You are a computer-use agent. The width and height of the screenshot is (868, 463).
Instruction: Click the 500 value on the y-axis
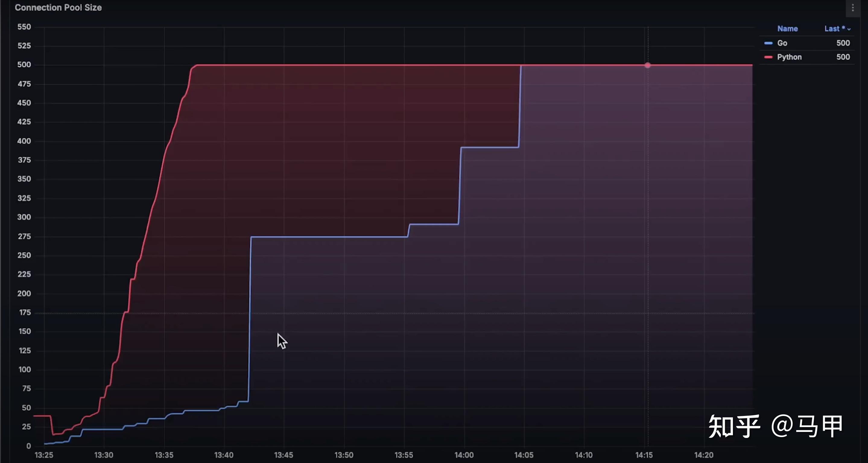(24, 64)
